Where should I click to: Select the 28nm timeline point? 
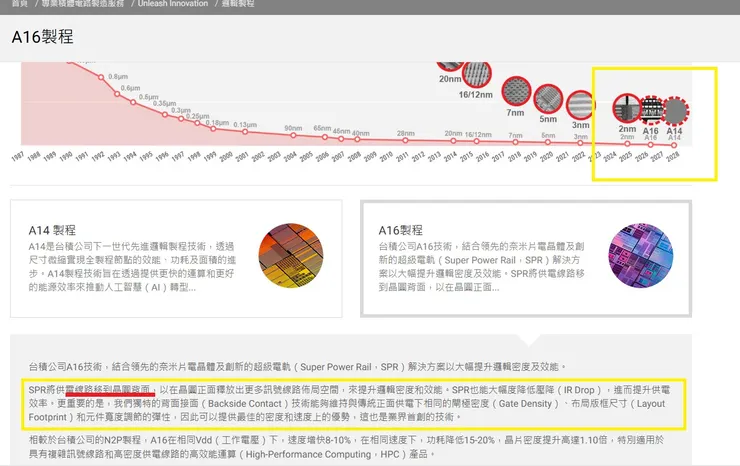405,140
